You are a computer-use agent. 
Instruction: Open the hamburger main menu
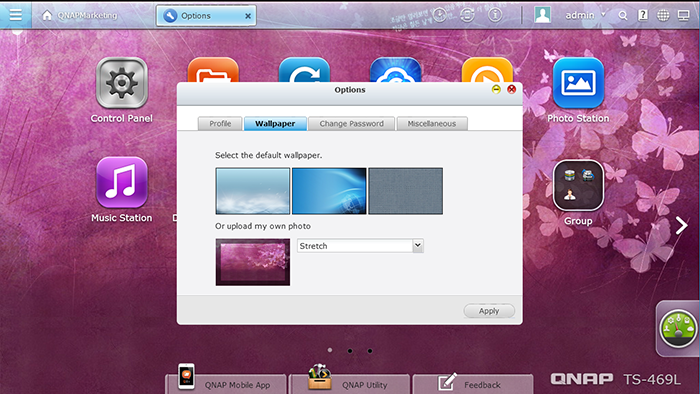click(16, 15)
